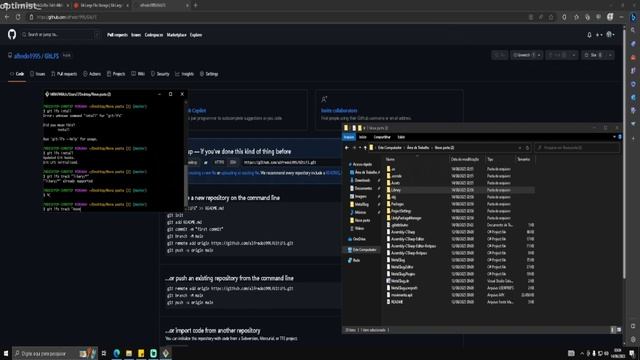Switch to the Code repository tab
The image size is (640, 360).
[x=17, y=74]
